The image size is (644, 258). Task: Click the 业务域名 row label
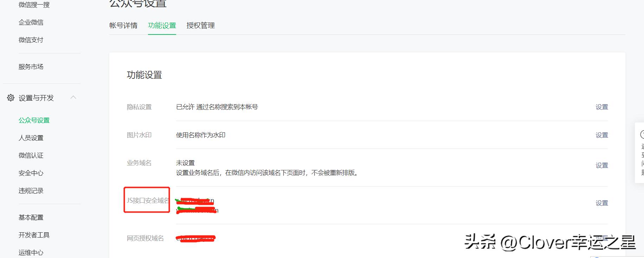click(x=139, y=163)
